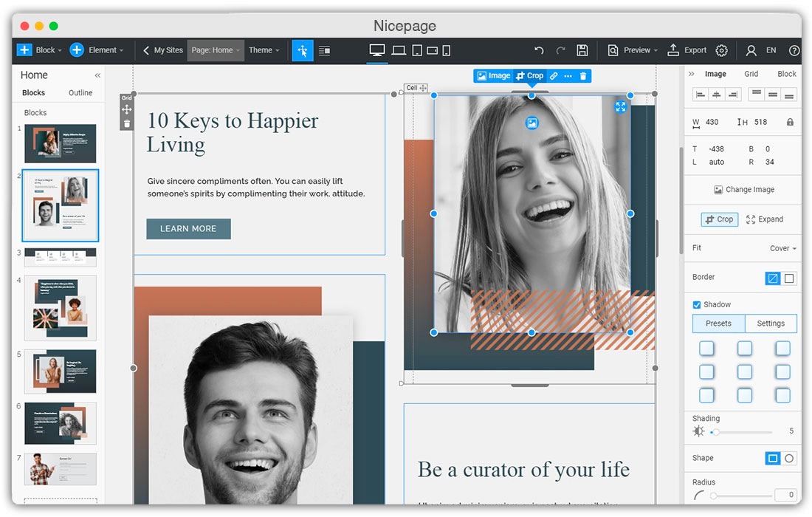Toggle the Shadow checkbox
Viewport: 812px width, 517px height.
coord(697,304)
